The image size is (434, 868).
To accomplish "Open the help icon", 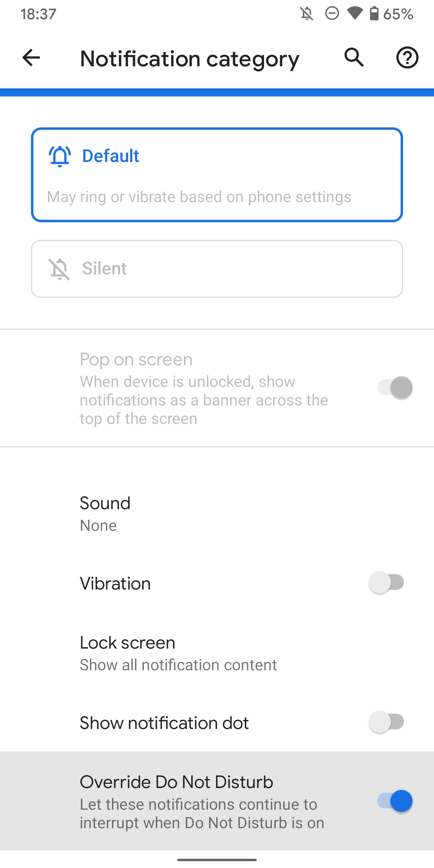I will 406,58.
